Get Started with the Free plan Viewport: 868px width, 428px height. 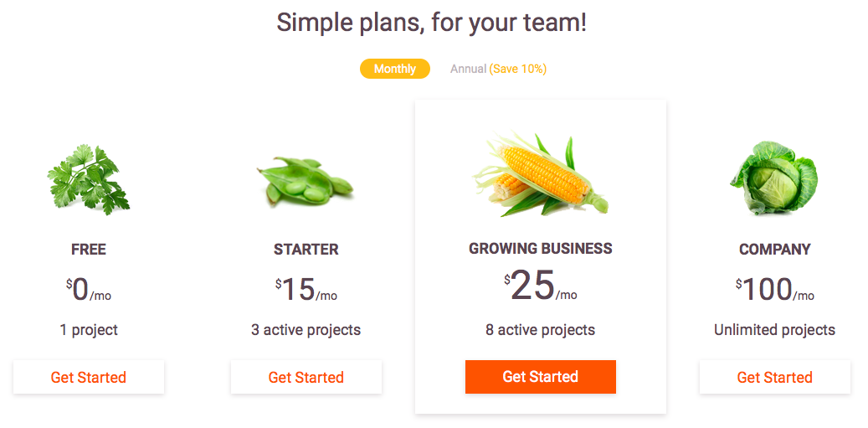coord(89,377)
